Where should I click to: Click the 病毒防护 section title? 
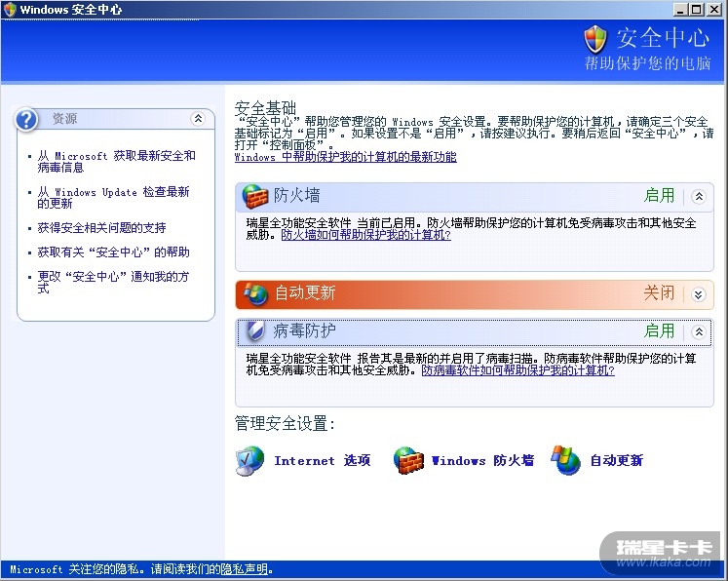(x=304, y=330)
